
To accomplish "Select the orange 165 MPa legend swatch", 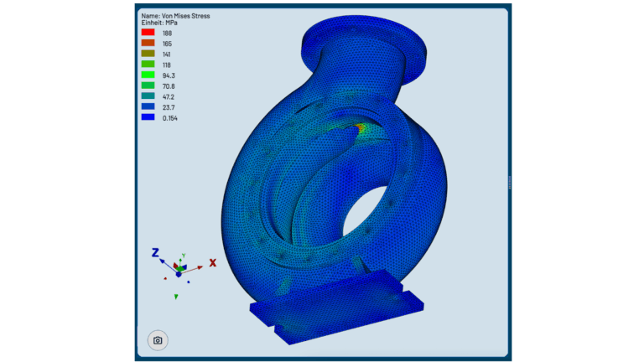I will 148,44.
